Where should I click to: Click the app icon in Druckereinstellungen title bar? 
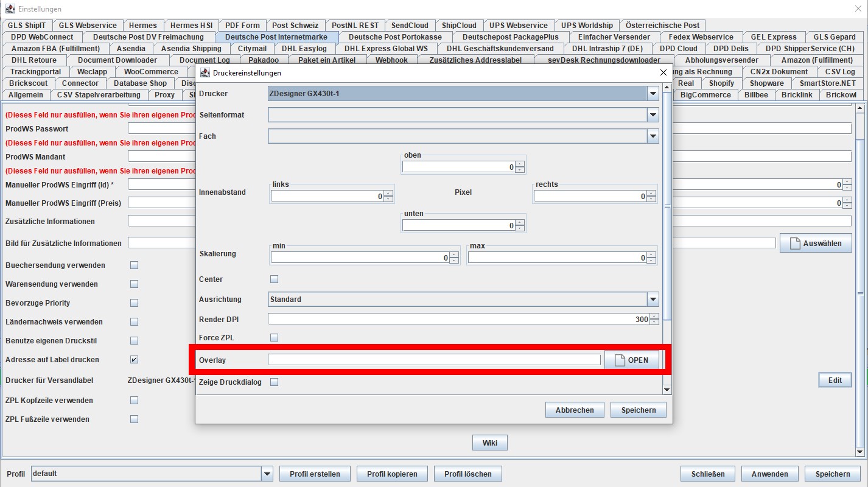click(x=205, y=72)
